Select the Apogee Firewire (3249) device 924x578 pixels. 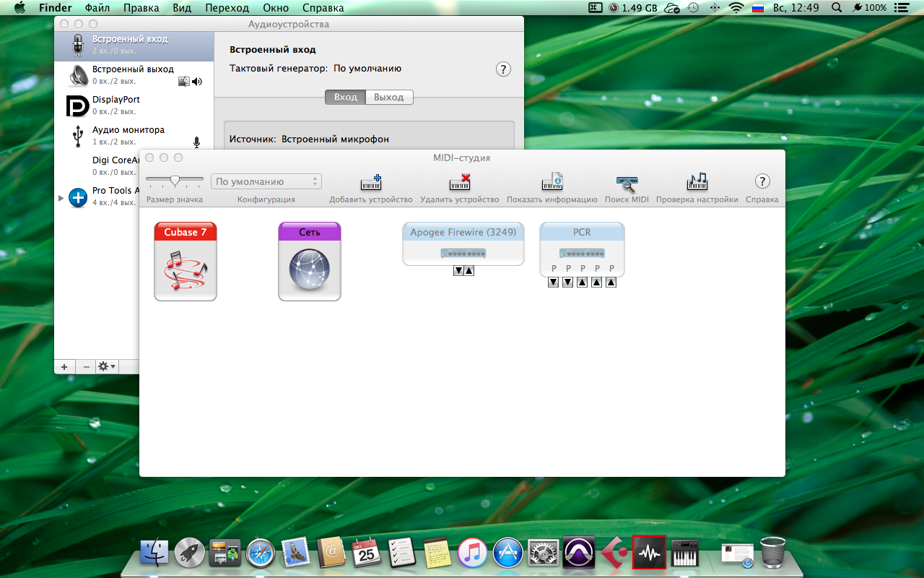click(x=463, y=243)
